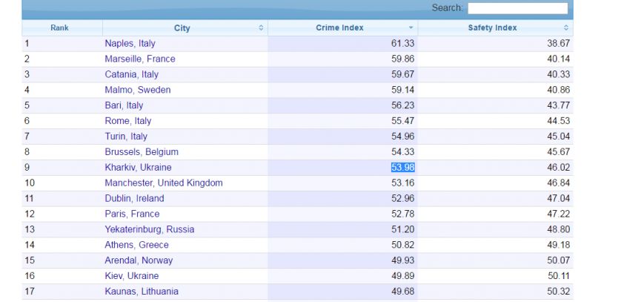Open the Turin, Italy link

click(126, 137)
